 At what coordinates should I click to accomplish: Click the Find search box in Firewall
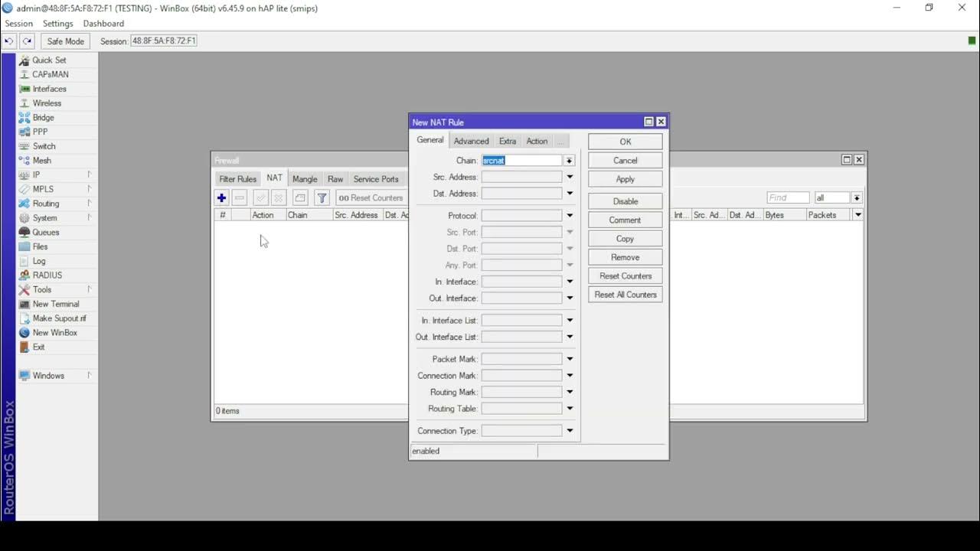788,197
